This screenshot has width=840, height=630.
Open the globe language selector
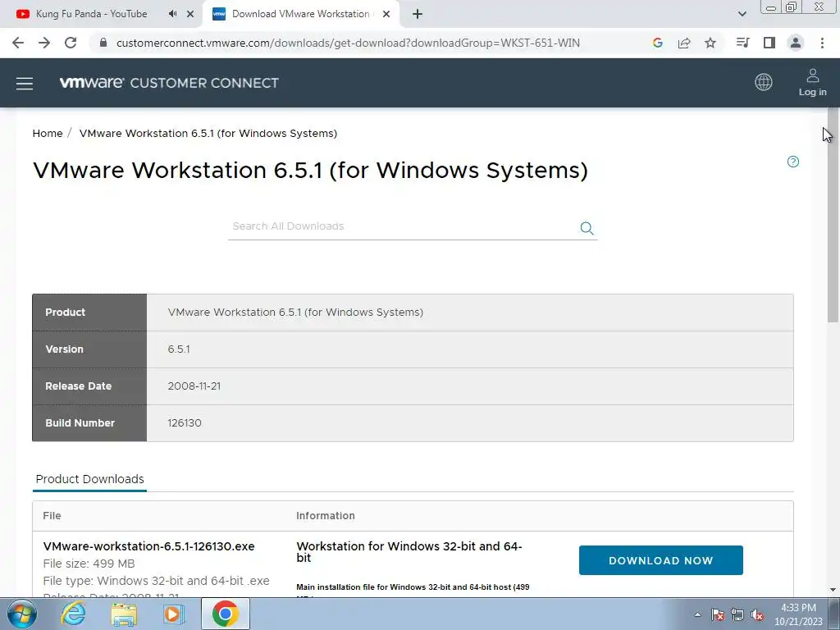click(764, 82)
